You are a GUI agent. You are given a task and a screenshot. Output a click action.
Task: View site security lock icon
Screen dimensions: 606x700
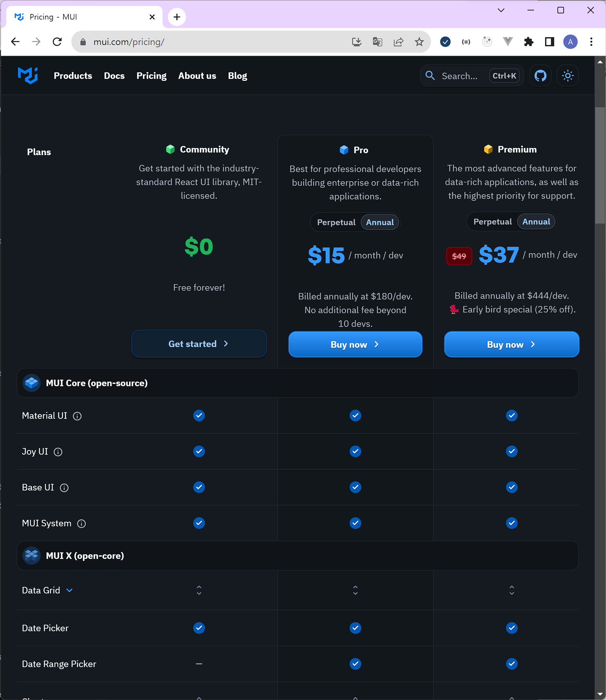[x=83, y=42]
